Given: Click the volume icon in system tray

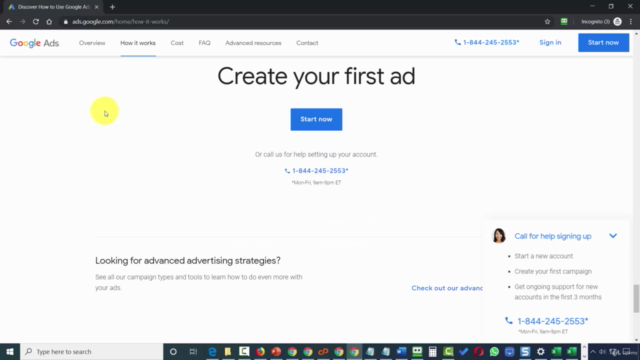Looking at the screenshot, I should pyautogui.click(x=603, y=351).
